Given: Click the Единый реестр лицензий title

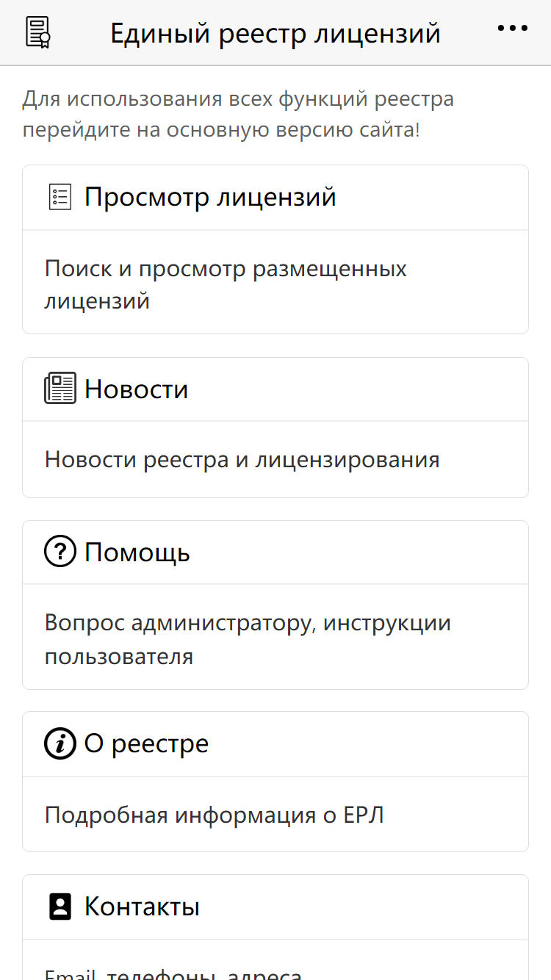Looking at the screenshot, I should tap(275, 33).
